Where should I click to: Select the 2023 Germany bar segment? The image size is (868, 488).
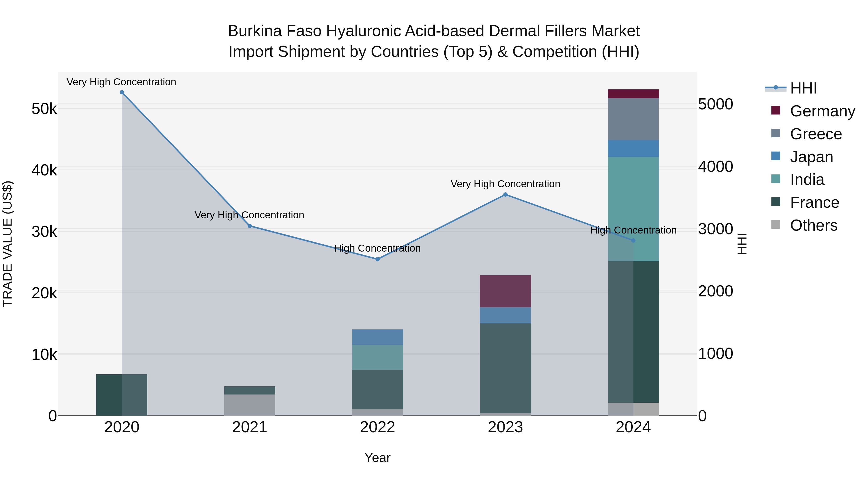tap(505, 291)
